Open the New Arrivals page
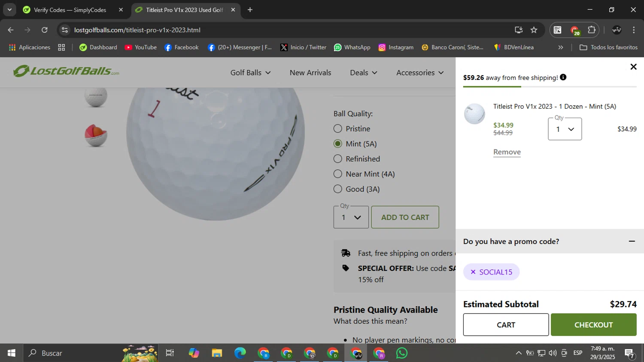Viewport: 644px width, 362px height. coord(310,73)
